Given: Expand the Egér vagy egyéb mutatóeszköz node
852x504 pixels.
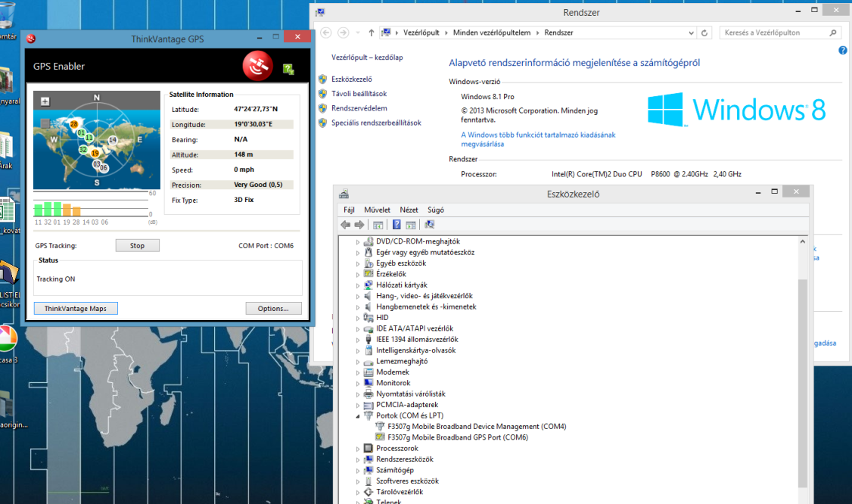Looking at the screenshot, I should click(358, 253).
